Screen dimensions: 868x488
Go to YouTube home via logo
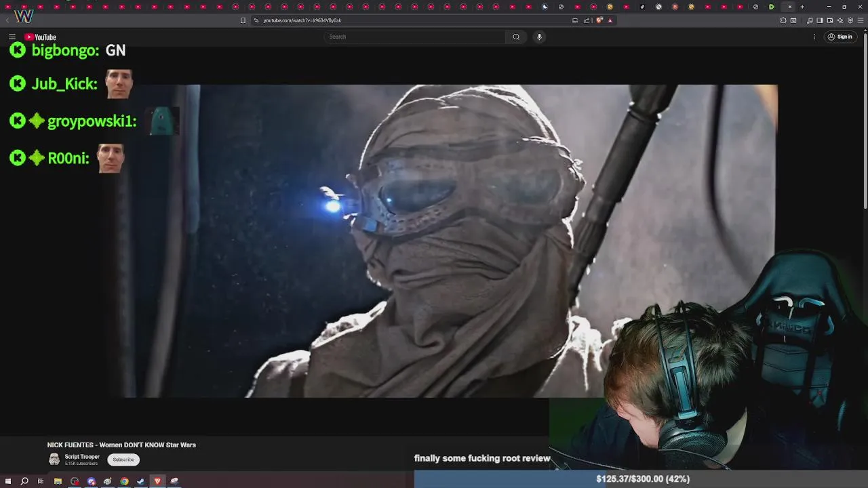pos(40,37)
